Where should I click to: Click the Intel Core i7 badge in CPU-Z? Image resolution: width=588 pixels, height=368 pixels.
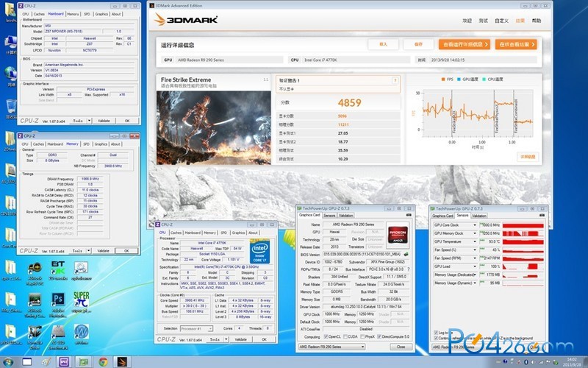click(259, 251)
